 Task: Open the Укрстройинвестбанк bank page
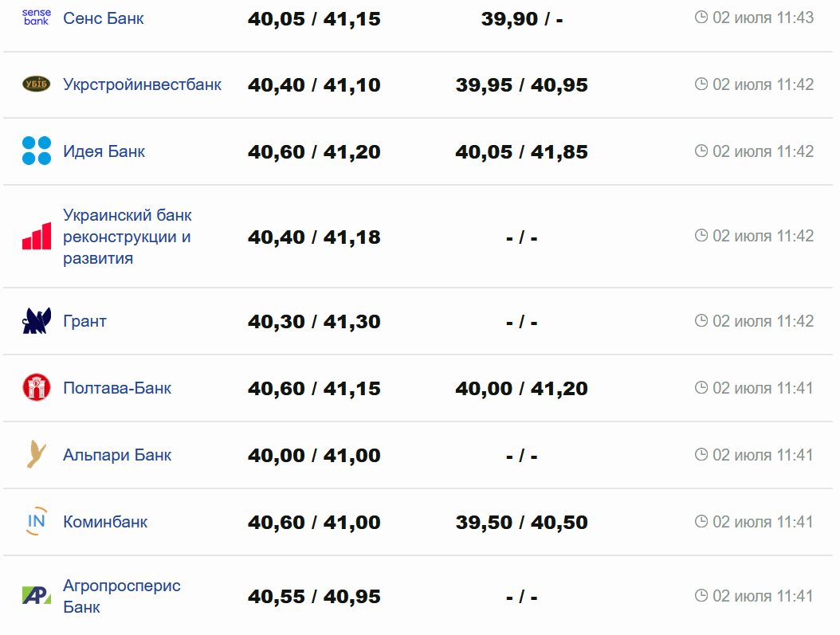pos(142,84)
